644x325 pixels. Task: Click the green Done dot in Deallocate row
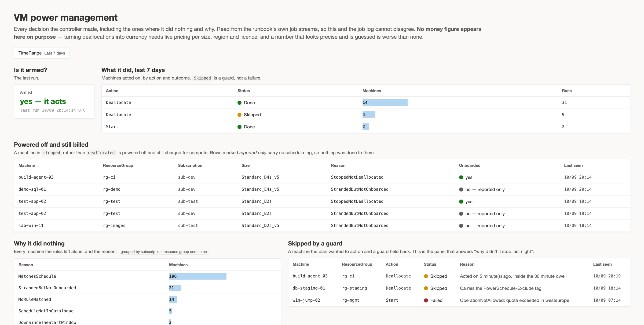(x=240, y=103)
